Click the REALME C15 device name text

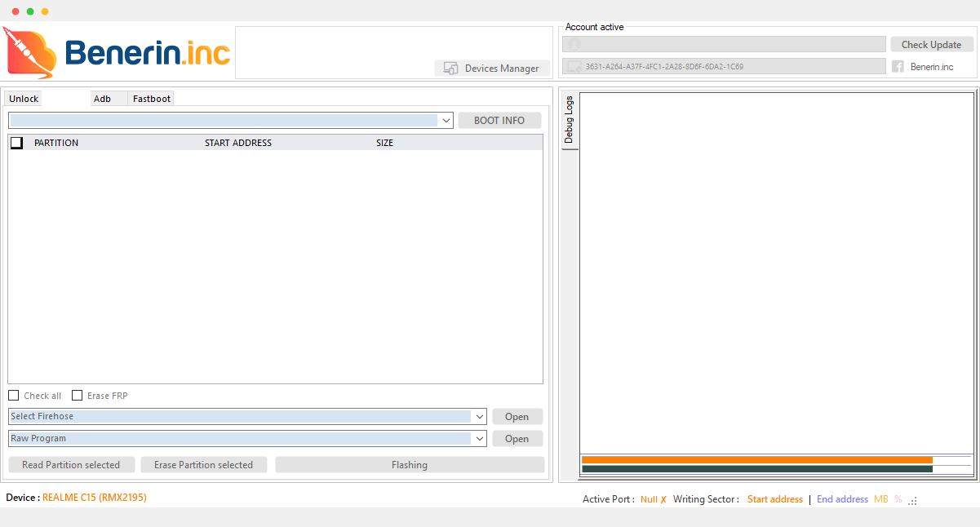[93, 497]
